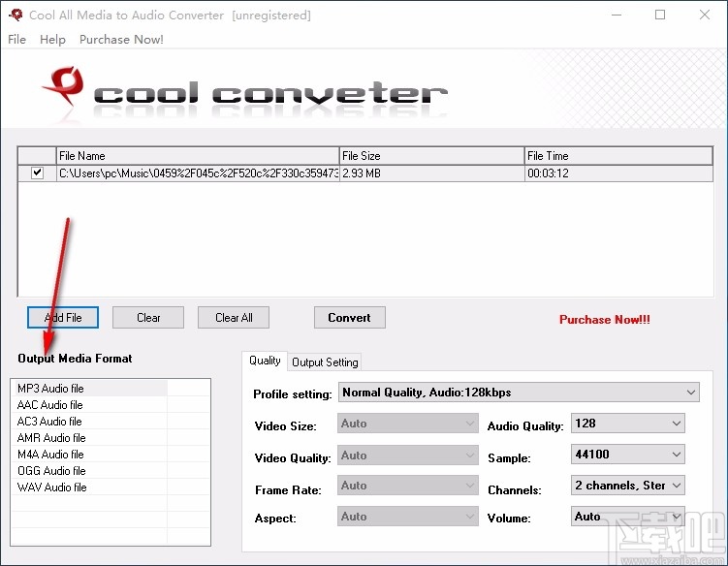Click the Clear All button
This screenshot has width=728, height=566.
(x=234, y=318)
